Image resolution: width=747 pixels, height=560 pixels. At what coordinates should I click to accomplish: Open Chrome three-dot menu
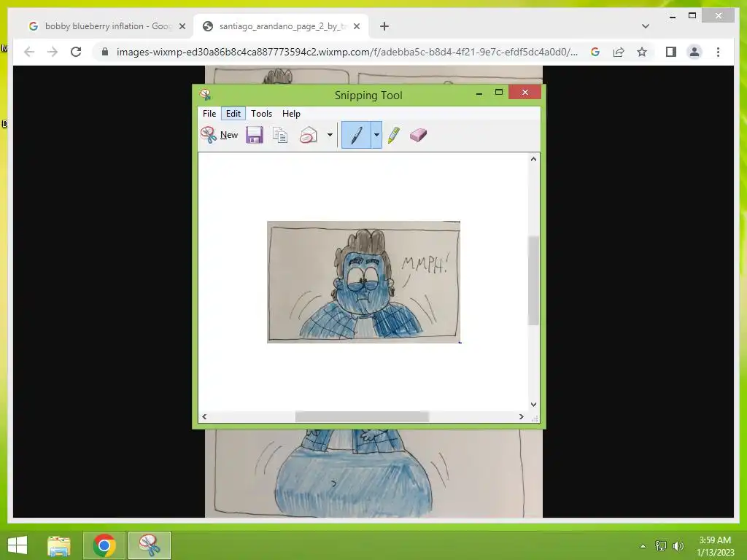click(x=718, y=52)
